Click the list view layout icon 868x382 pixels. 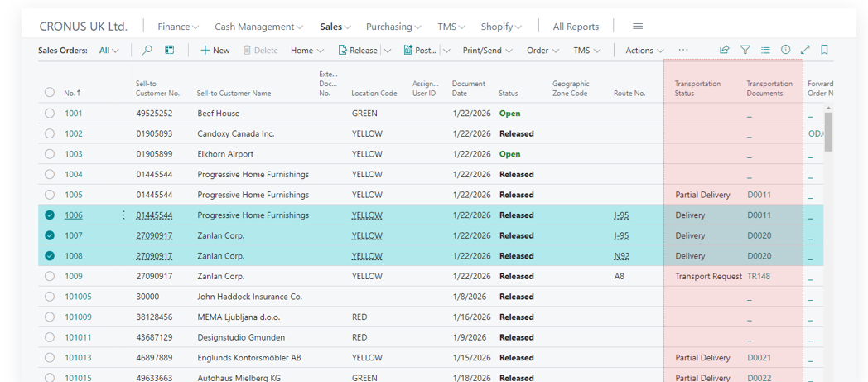coord(765,51)
